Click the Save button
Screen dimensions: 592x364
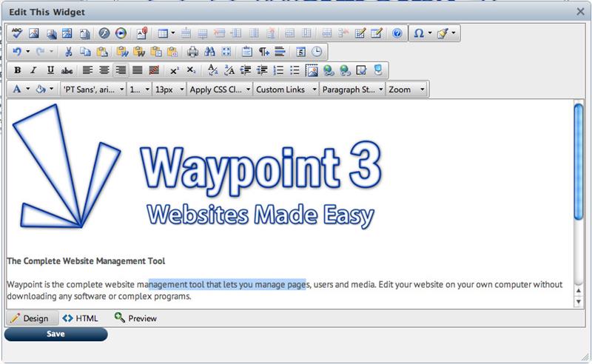(56, 334)
